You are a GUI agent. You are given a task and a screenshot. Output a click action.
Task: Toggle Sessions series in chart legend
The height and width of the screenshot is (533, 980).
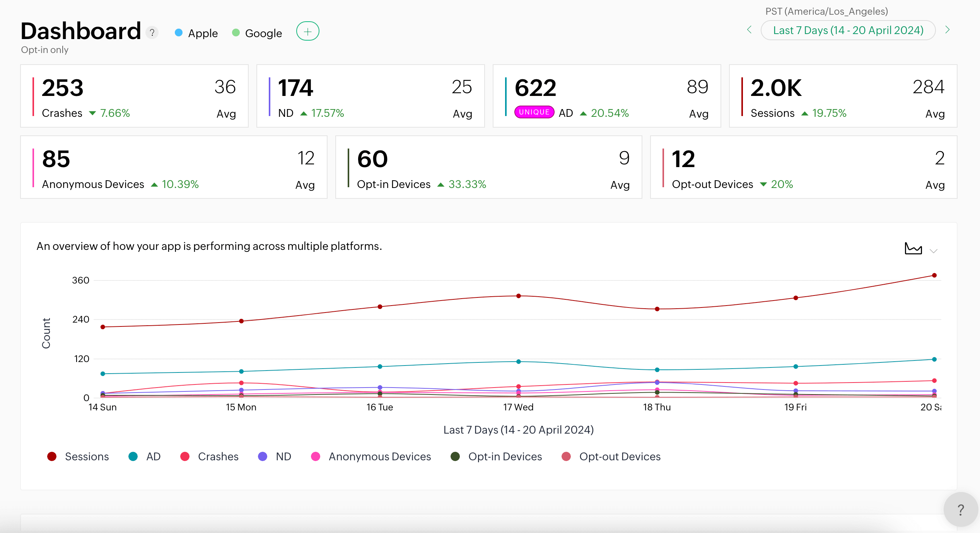(78, 456)
